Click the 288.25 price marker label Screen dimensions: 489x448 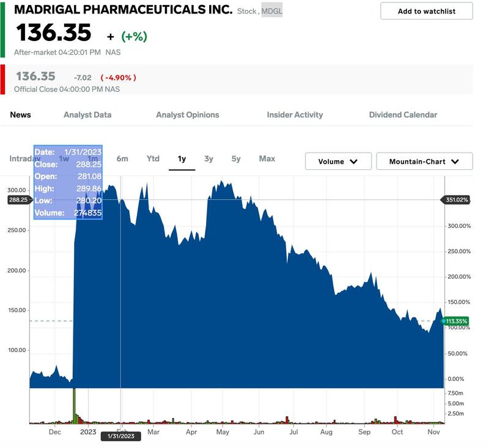point(19,200)
